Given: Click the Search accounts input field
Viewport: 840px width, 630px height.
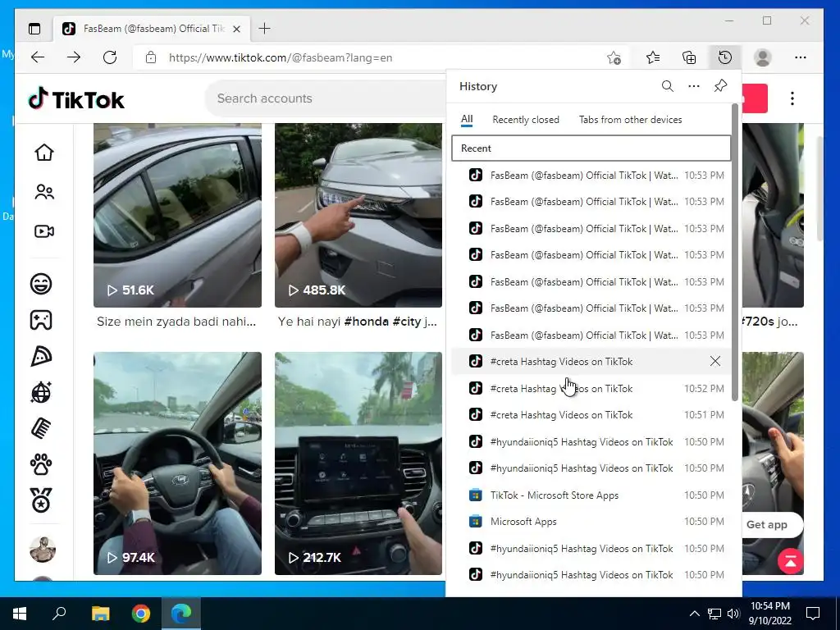Looking at the screenshot, I should 326,98.
